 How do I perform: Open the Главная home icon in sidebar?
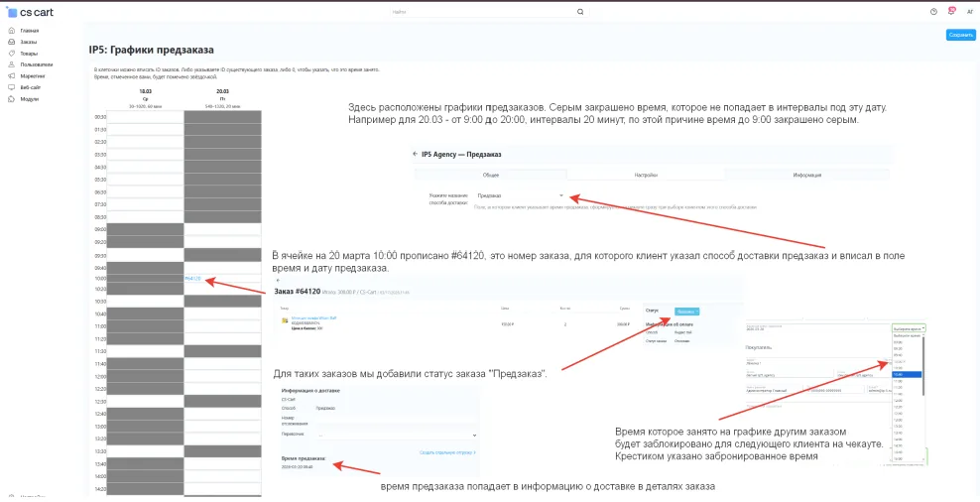pos(11,31)
